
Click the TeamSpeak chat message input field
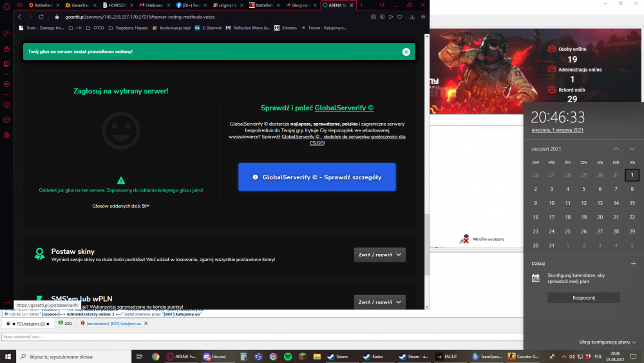pyautogui.click(x=262, y=337)
